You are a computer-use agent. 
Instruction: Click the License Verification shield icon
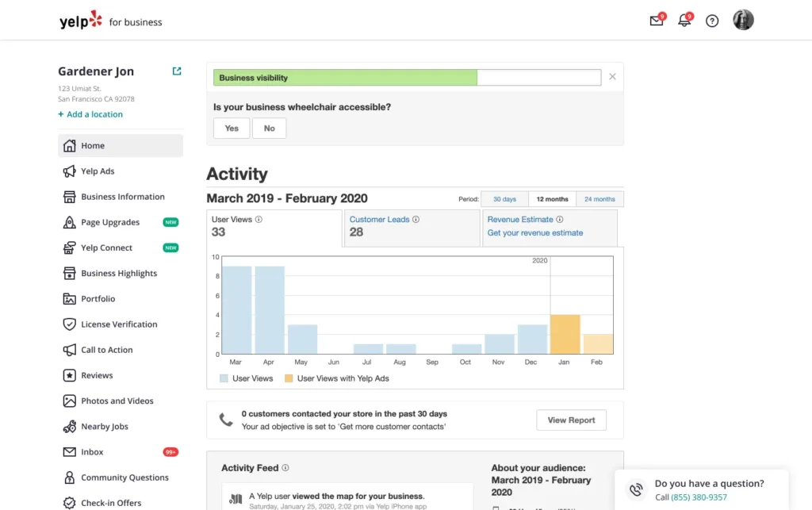click(70, 324)
